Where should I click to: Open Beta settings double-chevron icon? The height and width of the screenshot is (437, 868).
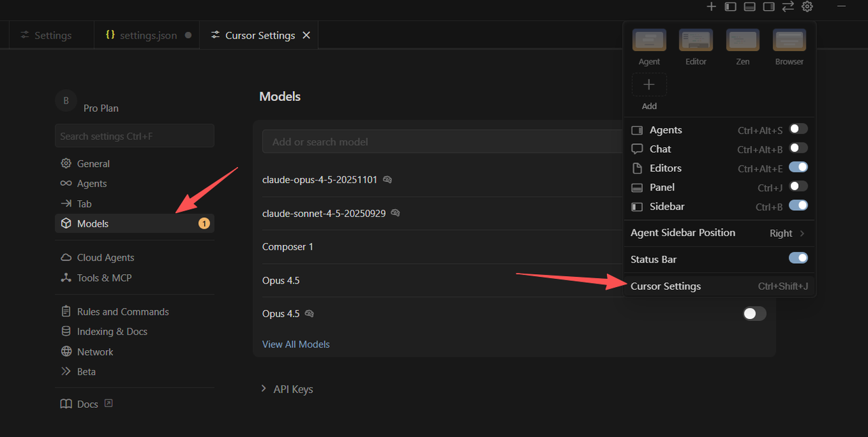(x=66, y=371)
